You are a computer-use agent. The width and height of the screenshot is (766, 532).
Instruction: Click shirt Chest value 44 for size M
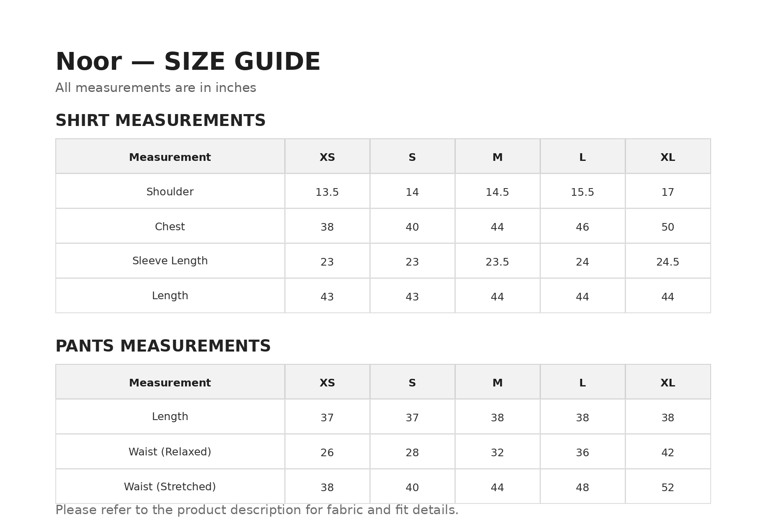pos(497,227)
